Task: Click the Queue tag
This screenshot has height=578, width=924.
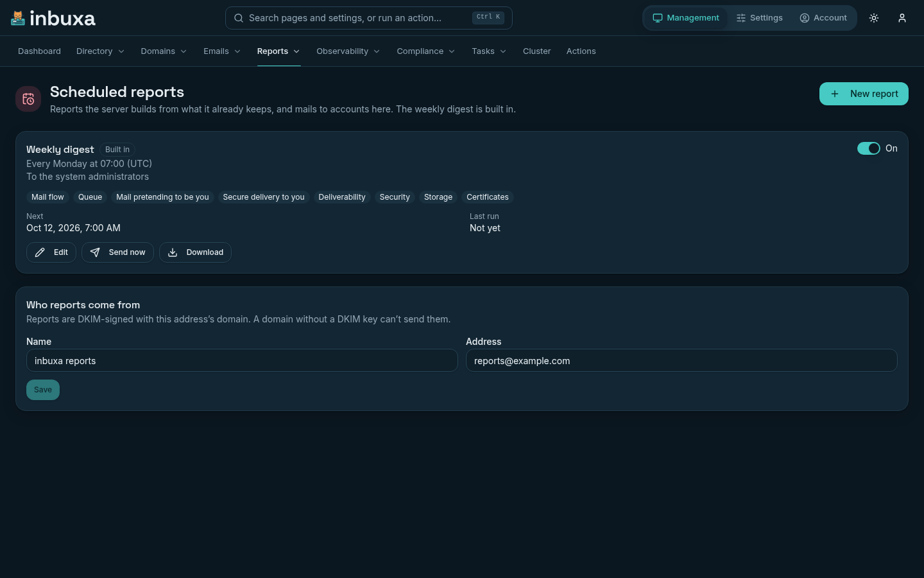Action: [90, 197]
